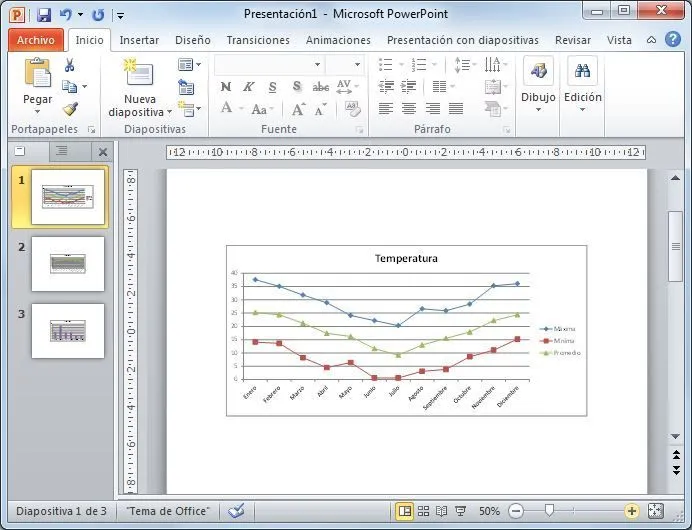Switch to the Diseño tab

click(x=192, y=40)
